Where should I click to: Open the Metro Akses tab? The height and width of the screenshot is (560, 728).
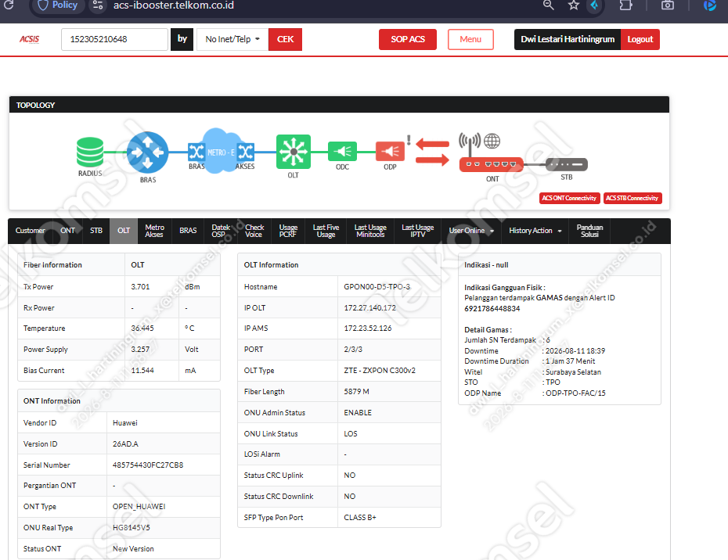(x=154, y=231)
